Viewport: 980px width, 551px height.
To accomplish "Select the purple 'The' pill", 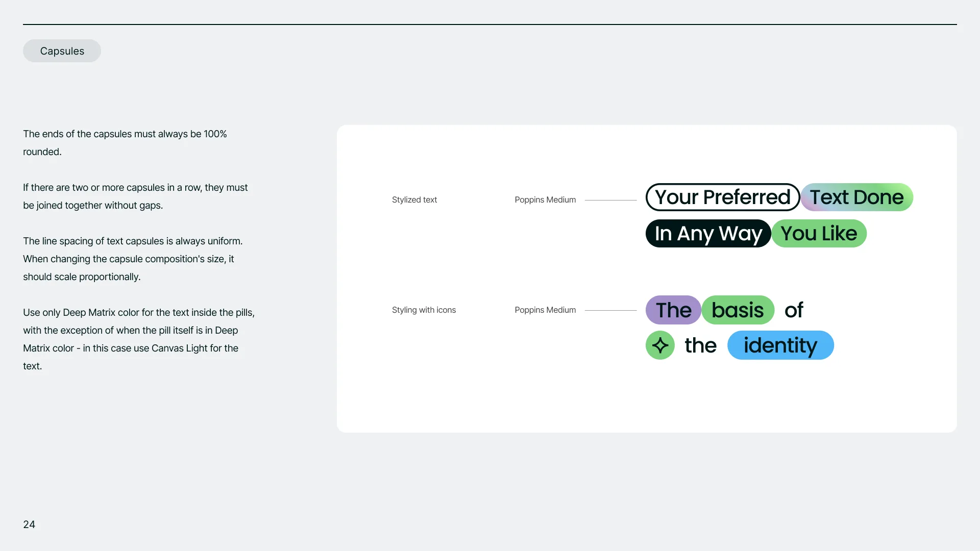I will pos(673,310).
